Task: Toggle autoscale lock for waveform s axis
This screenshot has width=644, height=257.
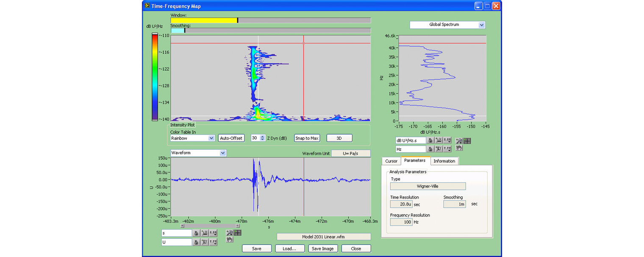Action: (x=196, y=233)
